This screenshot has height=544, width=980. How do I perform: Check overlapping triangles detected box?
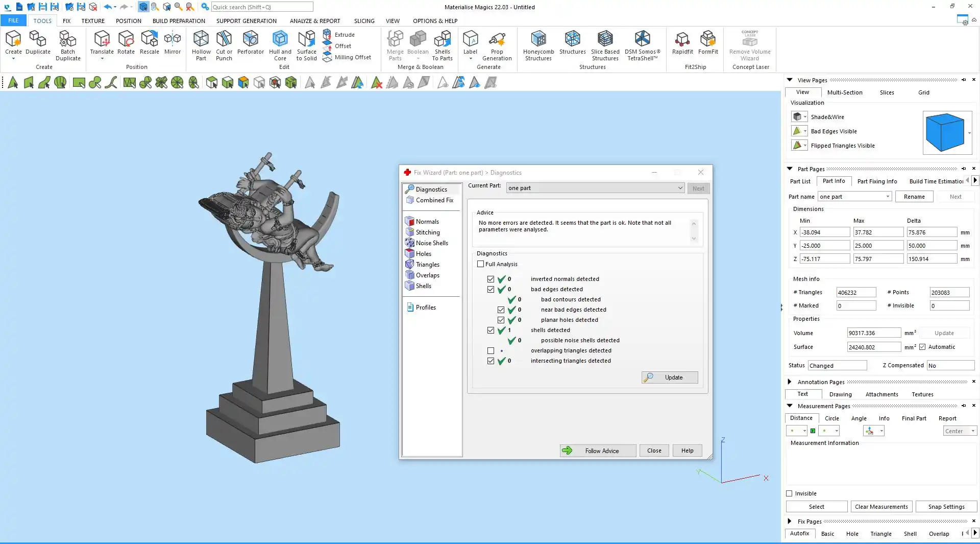click(491, 351)
